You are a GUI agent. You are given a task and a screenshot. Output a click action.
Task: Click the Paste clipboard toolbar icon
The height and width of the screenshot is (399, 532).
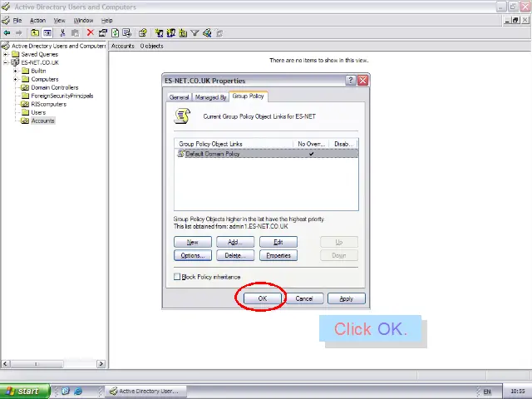tap(75, 33)
